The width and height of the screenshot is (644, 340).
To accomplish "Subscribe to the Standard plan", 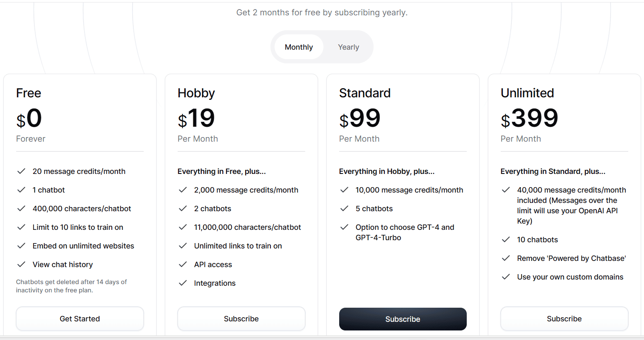I will tap(403, 319).
